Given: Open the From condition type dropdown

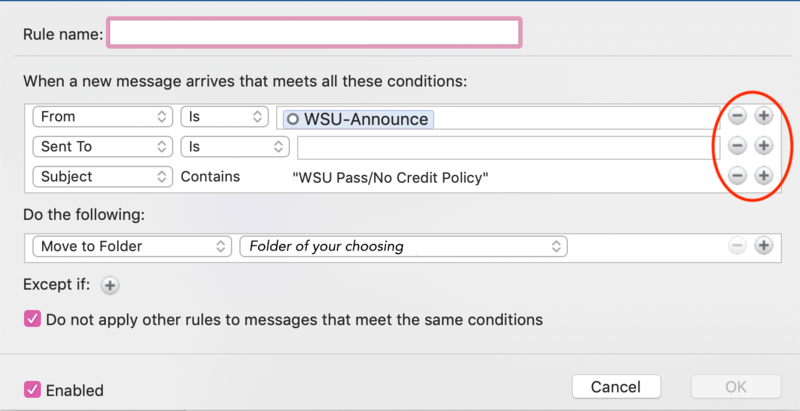Looking at the screenshot, I should coord(102,117).
